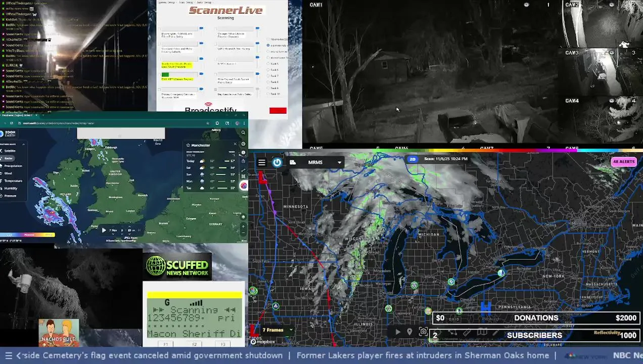Select the second (checked) bank radio button

click(268, 45)
